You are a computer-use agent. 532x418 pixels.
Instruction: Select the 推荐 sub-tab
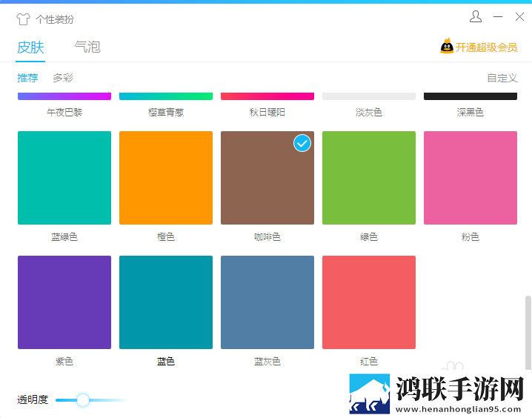(27, 78)
